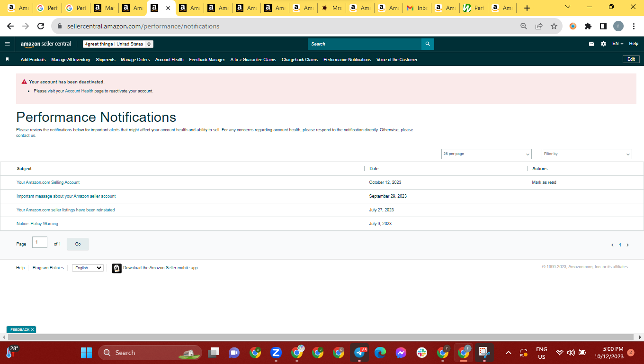
Task: Toggle the Chrome side panel icon
Action: (603, 27)
